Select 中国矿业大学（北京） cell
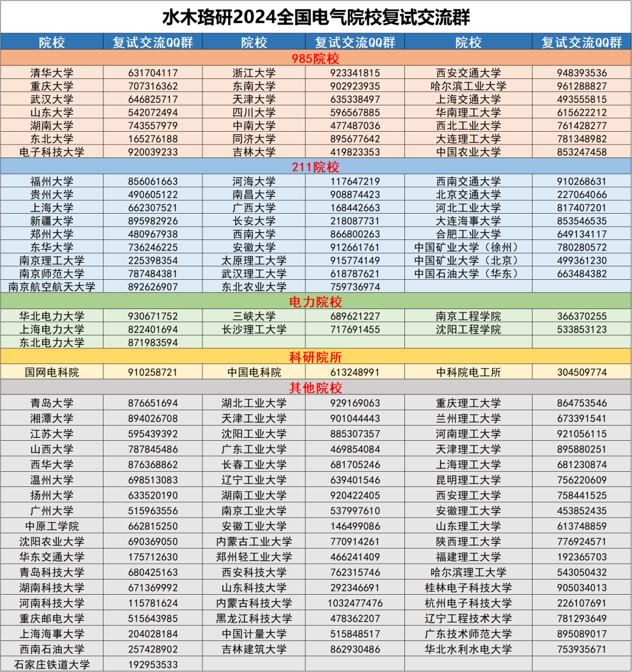This screenshot has height=672, width=632. [468, 260]
